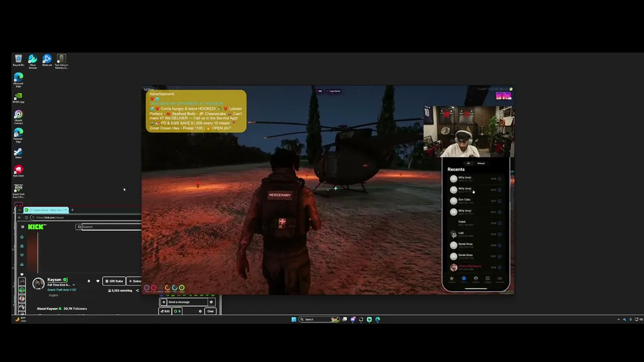644x362 pixels.
Task: Click the Microsoft Edge desktop icon
Action: click(x=19, y=79)
